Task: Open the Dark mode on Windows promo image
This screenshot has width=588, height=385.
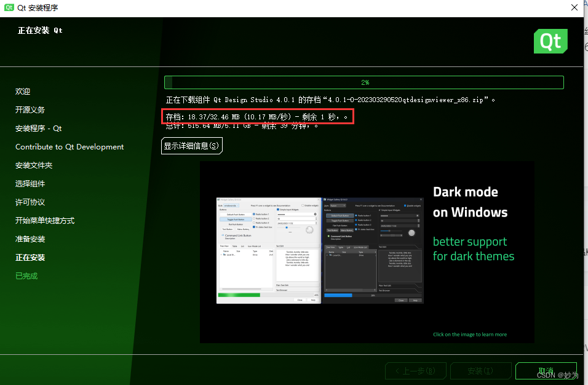Action: (x=367, y=252)
